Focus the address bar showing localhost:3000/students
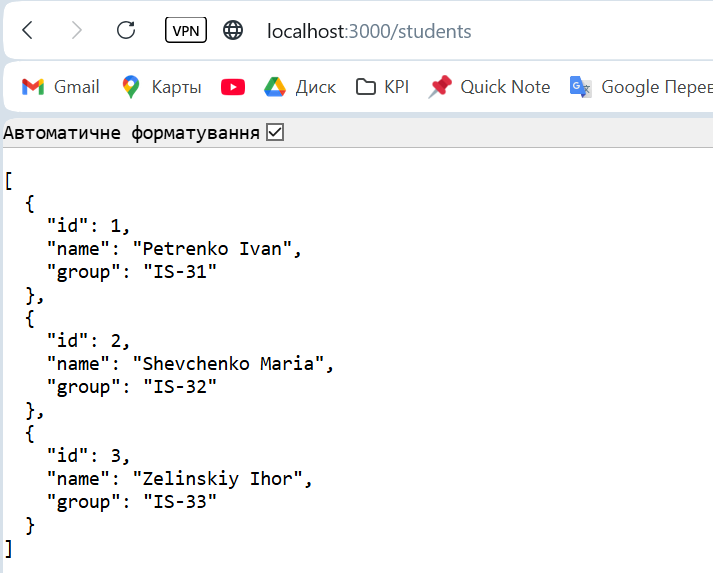The width and height of the screenshot is (713, 573). pyautogui.click(x=369, y=31)
